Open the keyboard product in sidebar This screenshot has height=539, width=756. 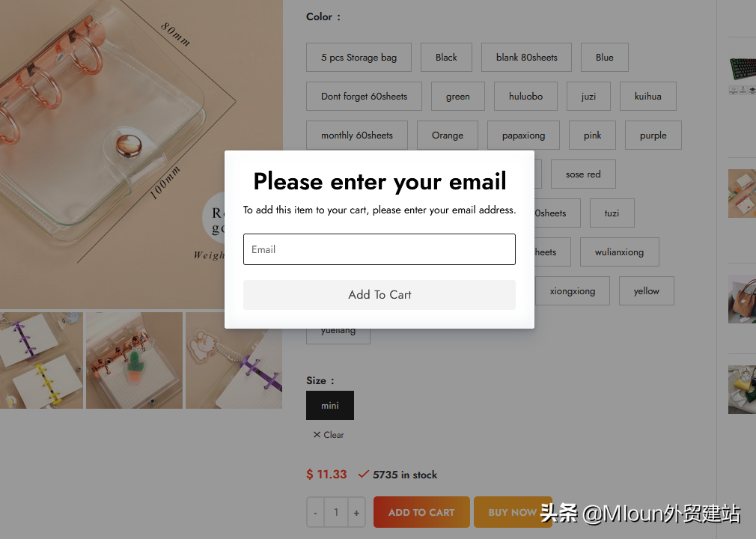(x=742, y=75)
